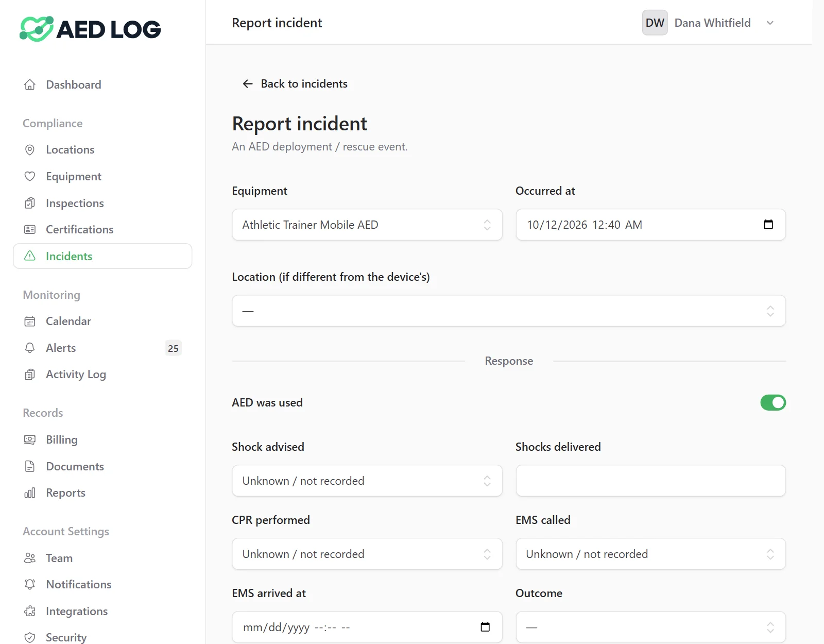This screenshot has height=644, width=824.
Task: Click the Alerts bell icon
Action: (x=30, y=348)
